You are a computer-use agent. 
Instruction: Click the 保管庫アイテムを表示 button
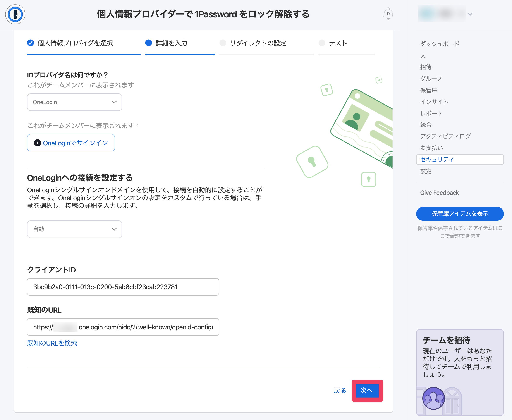pos(460,214)
